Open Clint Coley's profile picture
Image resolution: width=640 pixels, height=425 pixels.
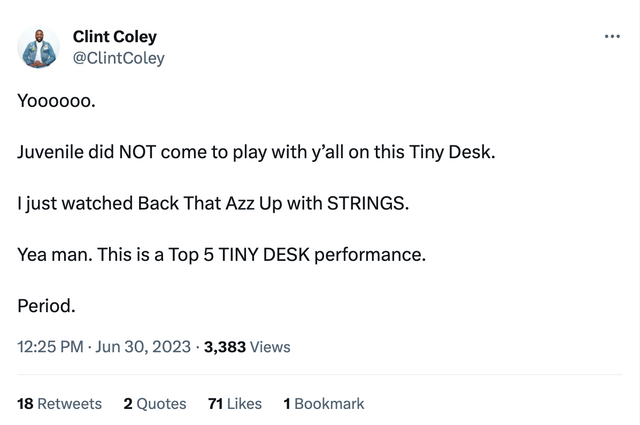[x=38, y=47]
